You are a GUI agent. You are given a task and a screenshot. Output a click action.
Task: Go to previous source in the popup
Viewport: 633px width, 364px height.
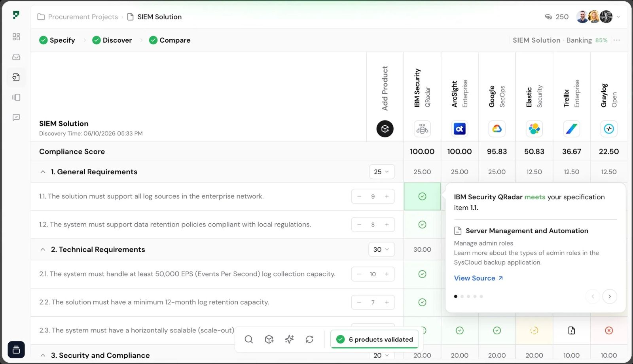point(593,296)
